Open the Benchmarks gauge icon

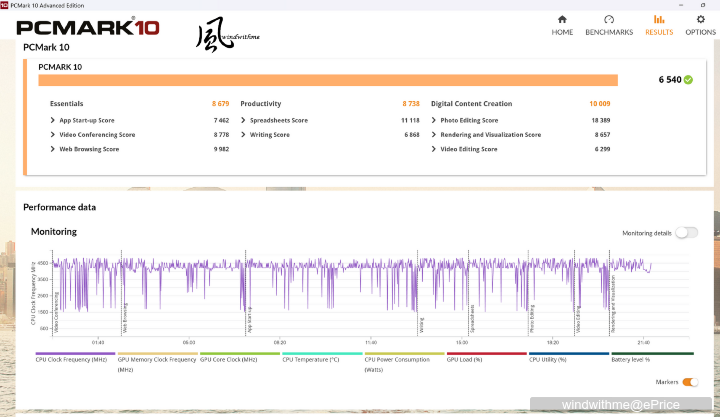click(x=608, y=19)
